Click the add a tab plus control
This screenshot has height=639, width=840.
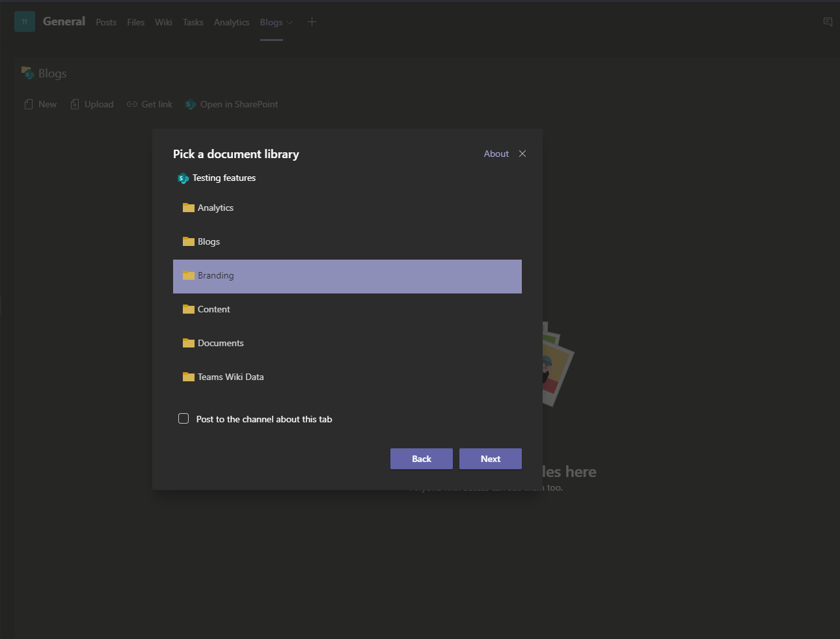point(312,21)
